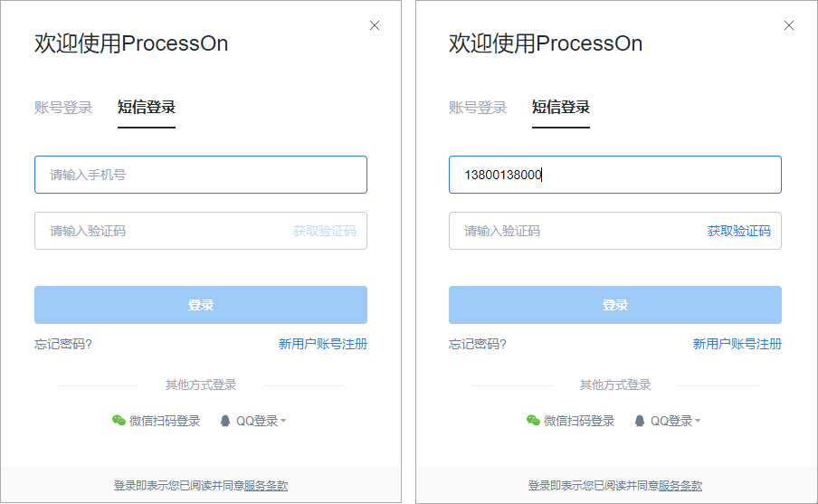Open 忘记密码? link in left dialog
The image size is (818, 504).
(x=63, y=344)
